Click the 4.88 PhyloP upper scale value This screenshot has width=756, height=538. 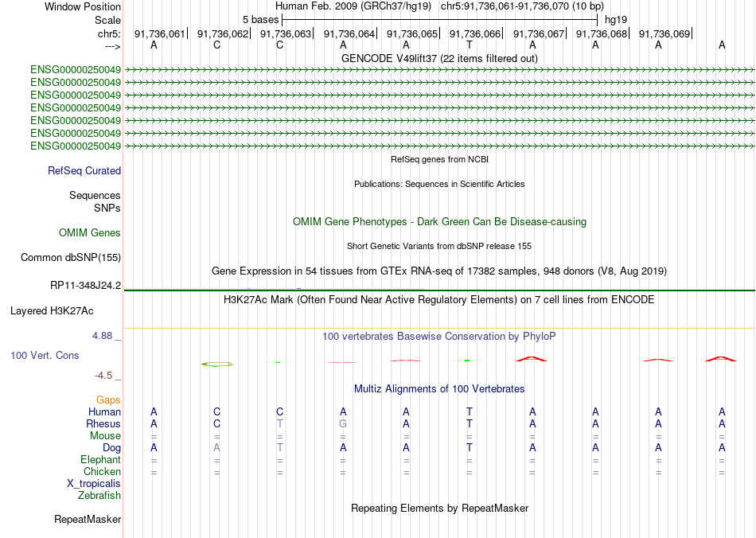click(102, 336)
